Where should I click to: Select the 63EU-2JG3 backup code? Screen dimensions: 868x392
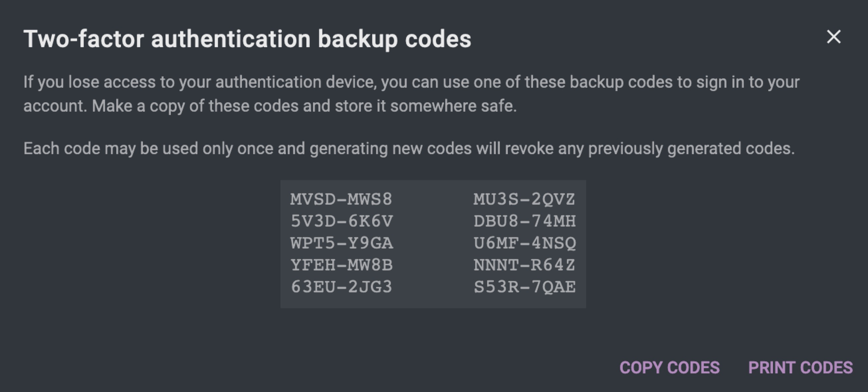[341, 287]
